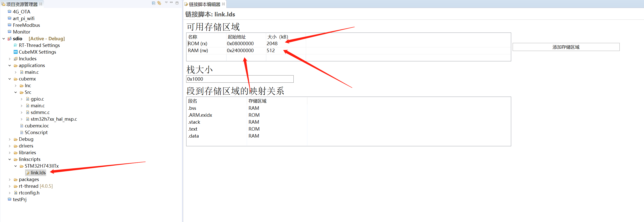Click the ROM region cell for .text
Screen dimensions: 644x222
[x=254, y=129]
